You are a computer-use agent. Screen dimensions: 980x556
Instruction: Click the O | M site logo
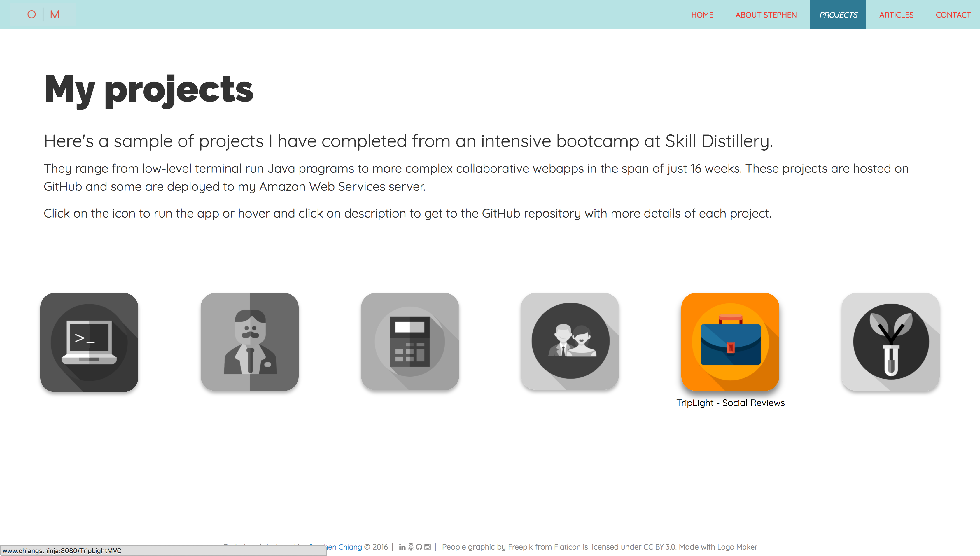coord(43,15)
